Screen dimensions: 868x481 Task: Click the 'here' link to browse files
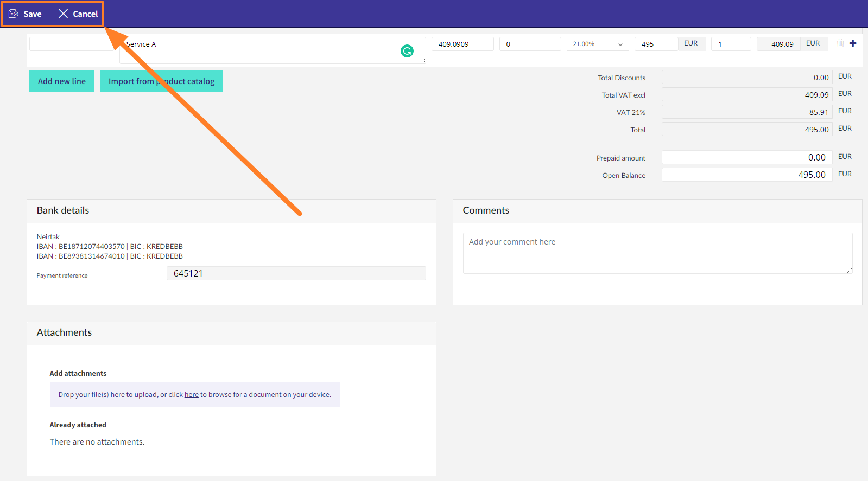coord(192,395)
